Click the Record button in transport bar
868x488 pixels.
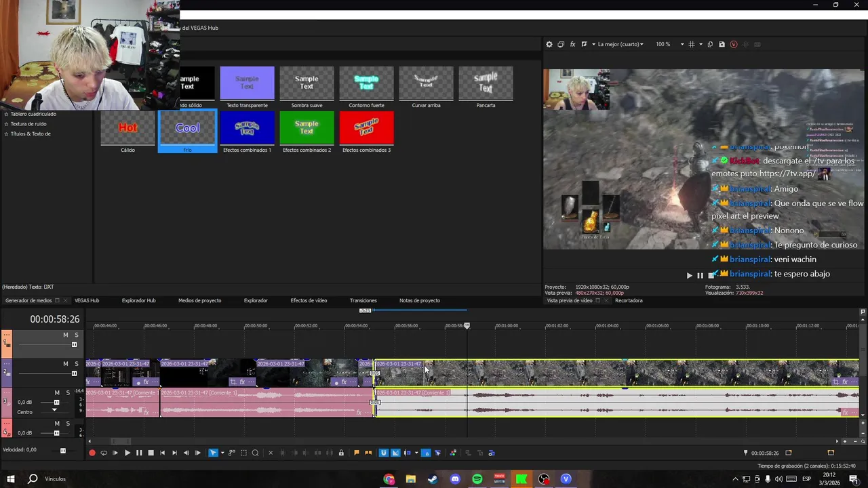click(x=92, y=453)
